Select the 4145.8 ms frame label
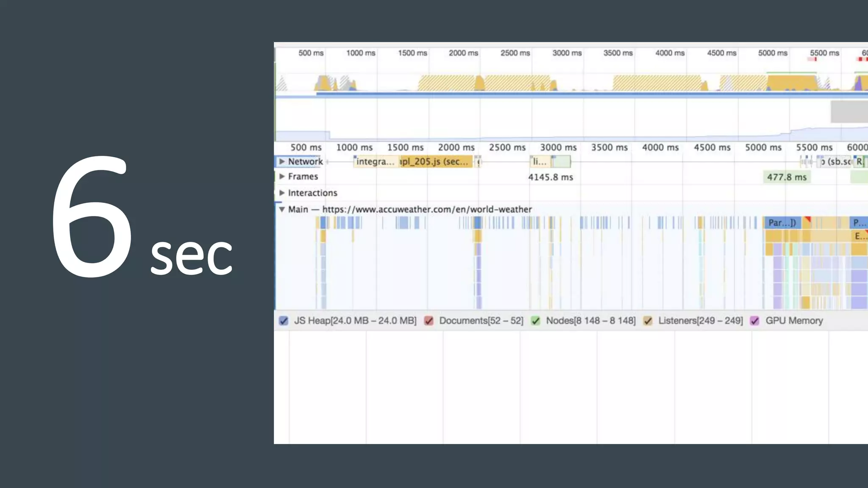 tap(550, 177)
